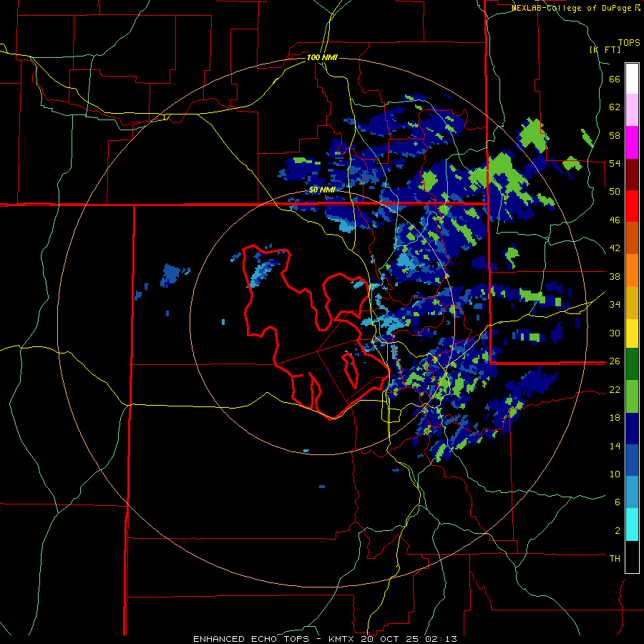Click the '2' legend value

tap(618, 530)
